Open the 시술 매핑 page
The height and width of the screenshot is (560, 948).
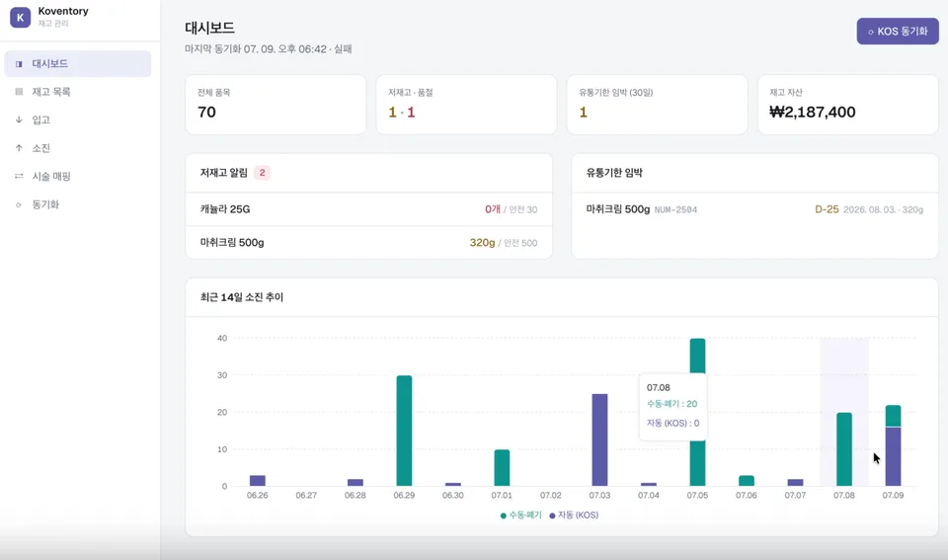pos(77,176)
